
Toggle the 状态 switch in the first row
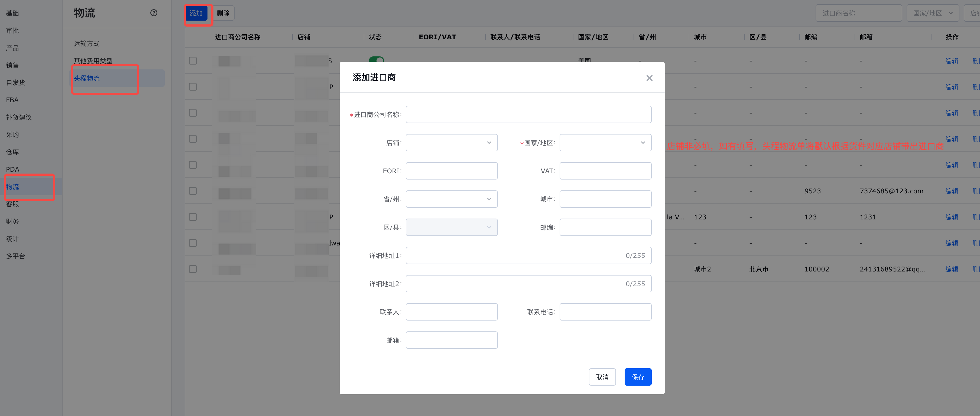point(376,59)
